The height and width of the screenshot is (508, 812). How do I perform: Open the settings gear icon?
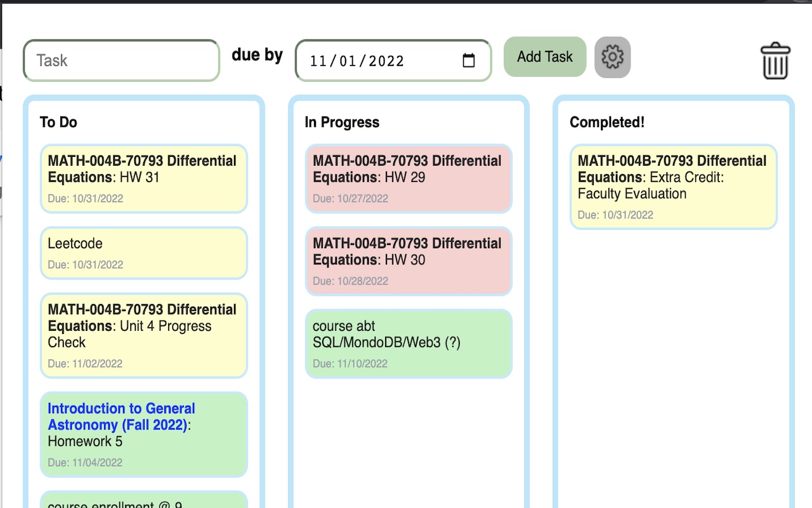coord(612,57)
